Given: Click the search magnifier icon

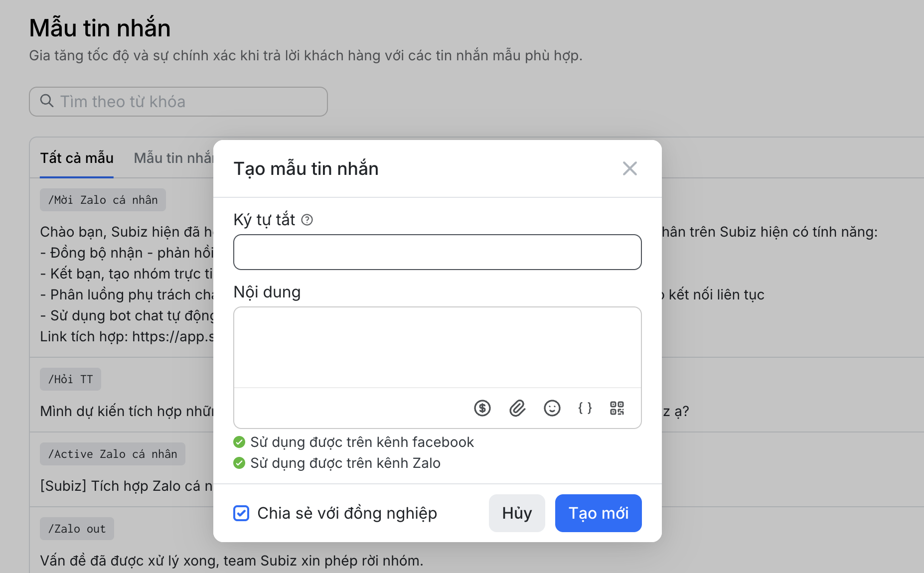Looking at the screenshot, I should tap(47, 101).
